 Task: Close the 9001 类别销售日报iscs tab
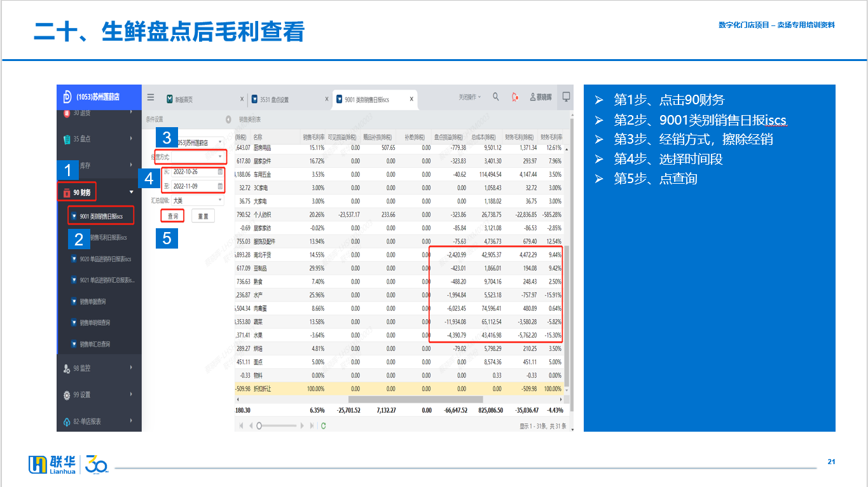pyautogui.click(x=411, y=99)
